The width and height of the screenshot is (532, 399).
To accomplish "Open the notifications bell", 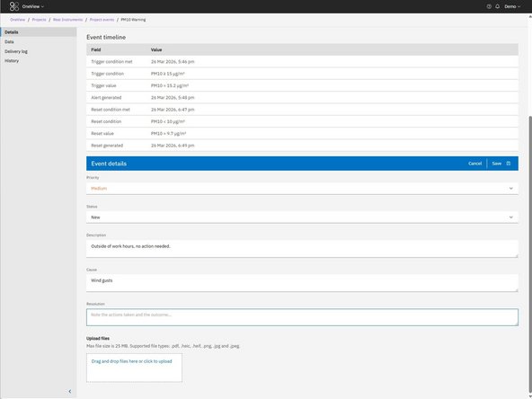I will tap(497, 6).
